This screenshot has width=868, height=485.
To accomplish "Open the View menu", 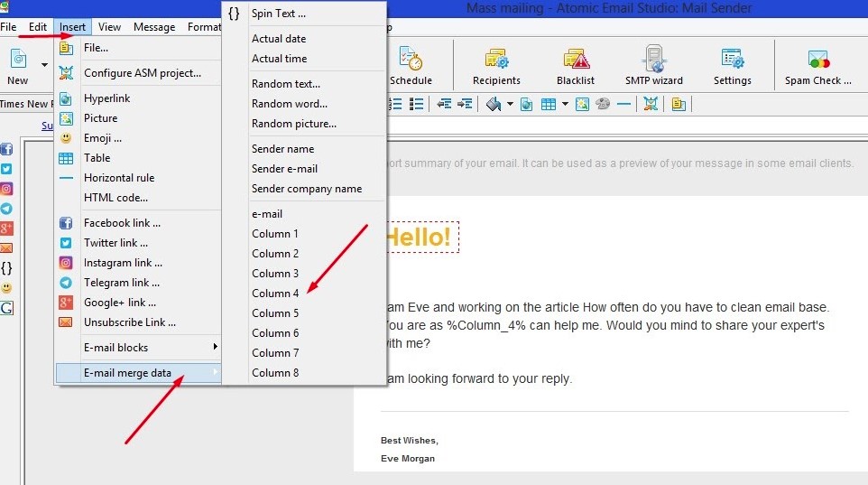I will coord(109,26).
